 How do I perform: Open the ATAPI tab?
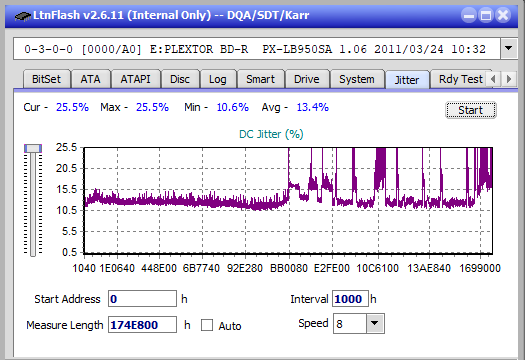coord(135,79)
